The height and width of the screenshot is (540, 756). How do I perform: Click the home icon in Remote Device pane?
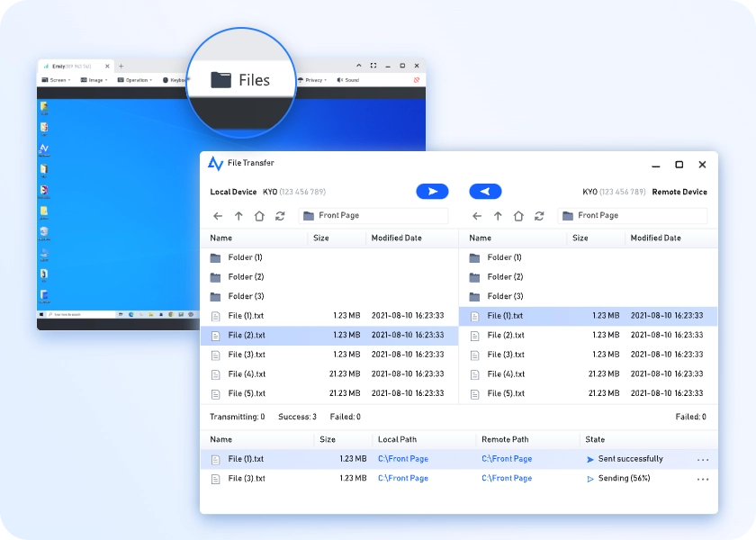tap(518, 216)
